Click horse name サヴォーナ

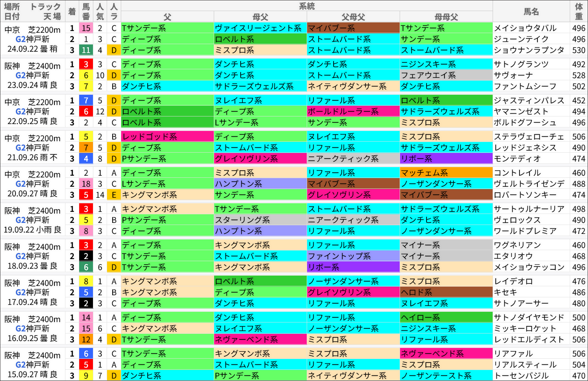coord(513,75)
